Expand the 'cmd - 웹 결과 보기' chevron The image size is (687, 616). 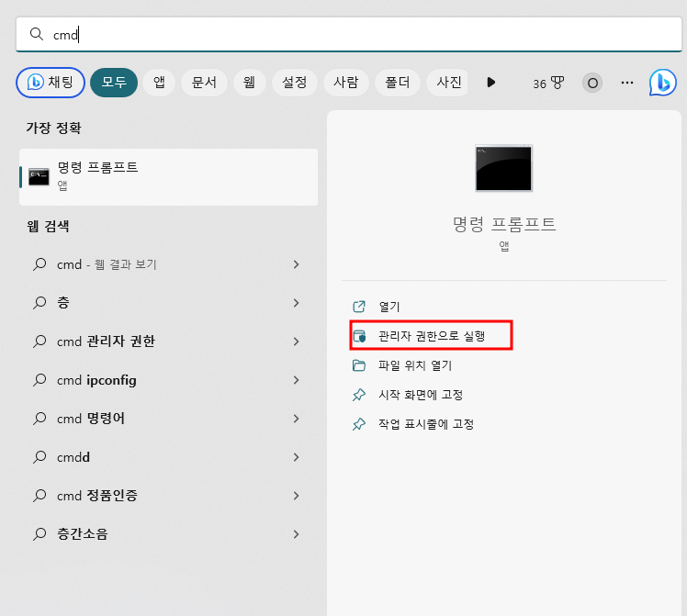(296, 264)
